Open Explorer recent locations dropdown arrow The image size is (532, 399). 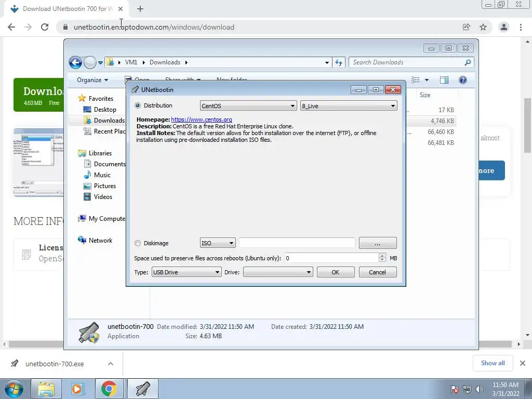pyautogui.click(x=100, y=63)
